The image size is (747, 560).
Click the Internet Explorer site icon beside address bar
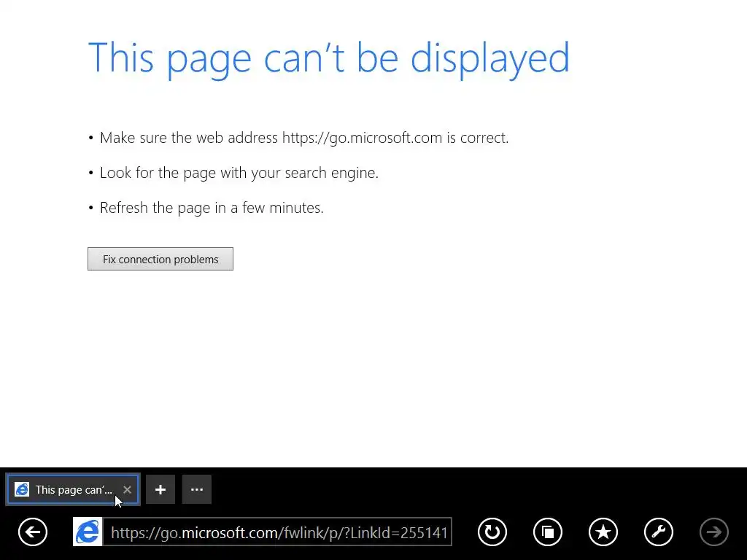88,532
